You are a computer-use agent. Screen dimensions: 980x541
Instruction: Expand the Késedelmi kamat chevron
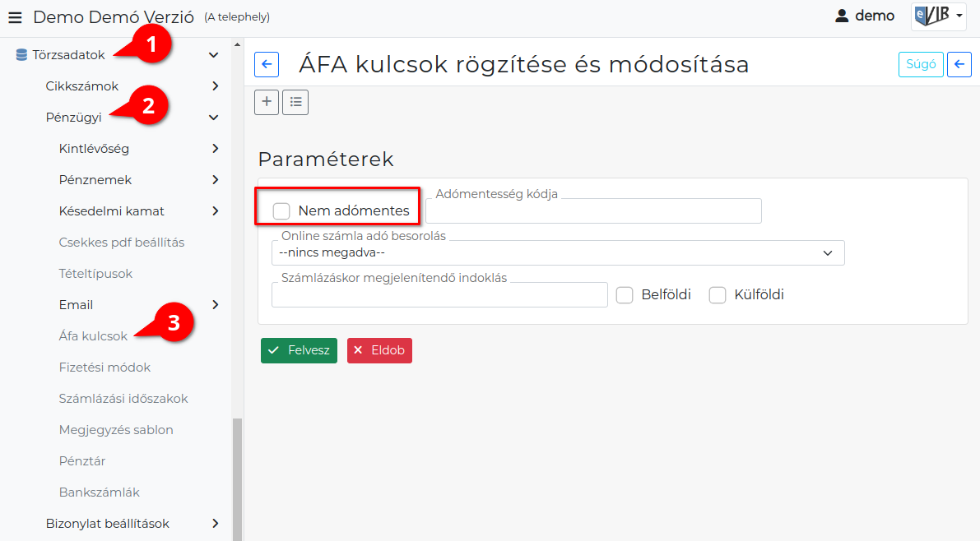(215, 211)
